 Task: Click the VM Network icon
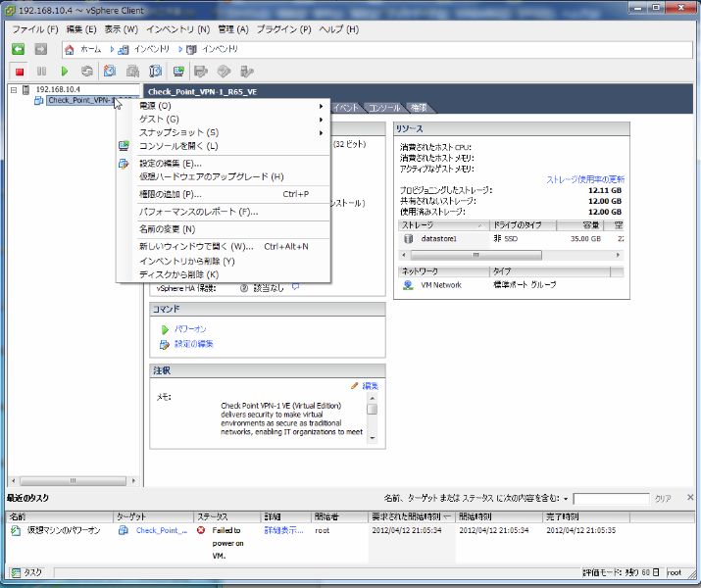(x=408, y=285)
